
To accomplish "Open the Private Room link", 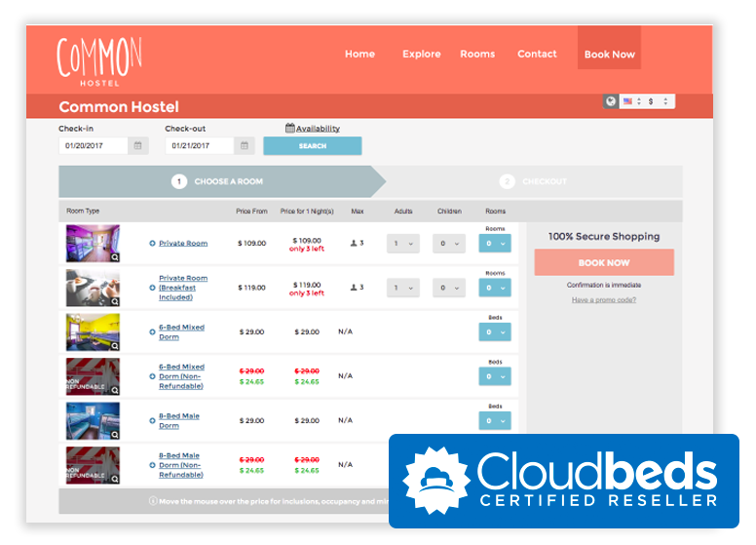I will pyautogui.click(x=183, y=244).
